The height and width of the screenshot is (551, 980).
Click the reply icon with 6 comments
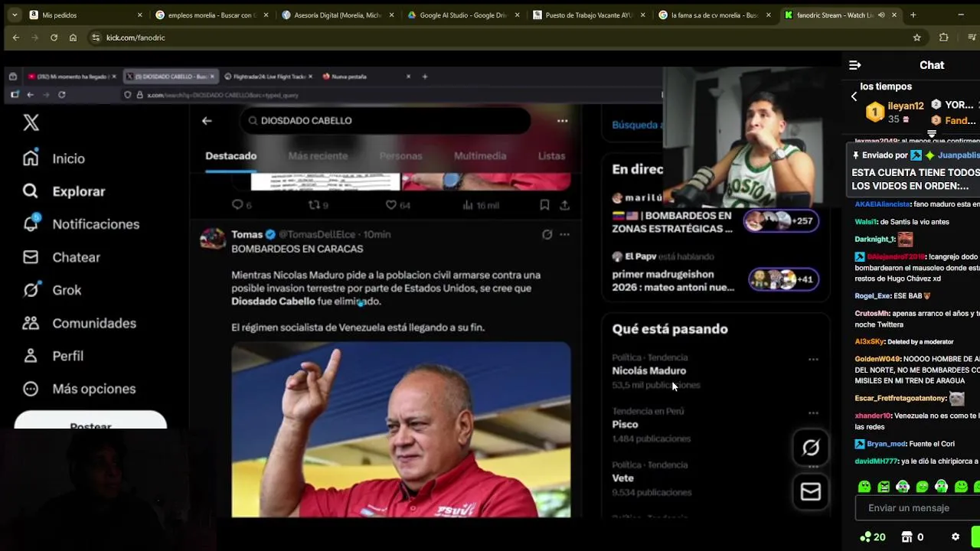[x=237, y=205]
